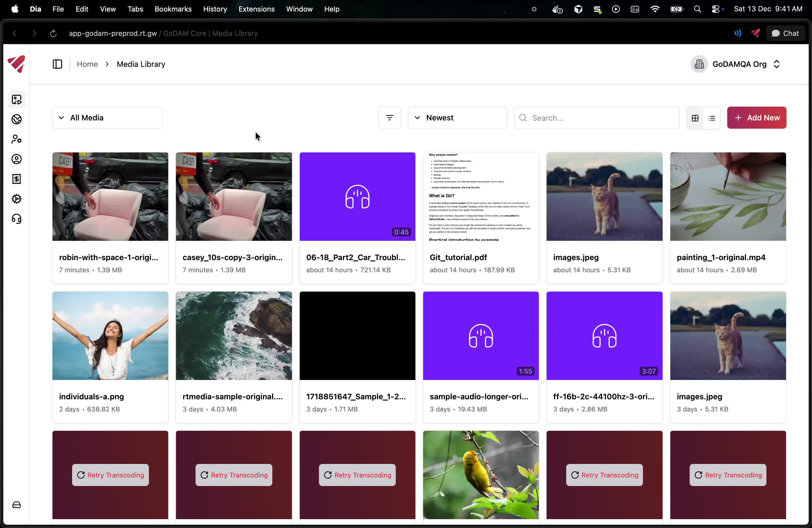Open the GoDAMQA Org switcher
Screen dimensions: 812x528
click(736, 64)
